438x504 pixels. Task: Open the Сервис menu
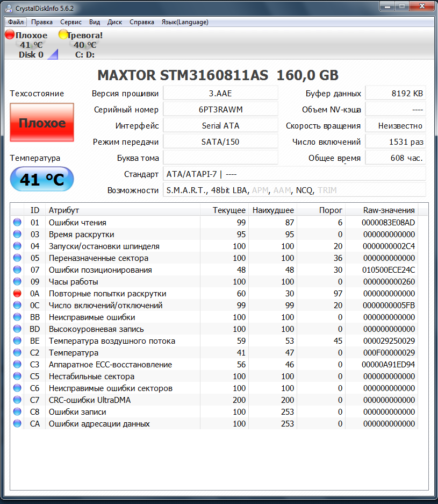tap(70, 22)
